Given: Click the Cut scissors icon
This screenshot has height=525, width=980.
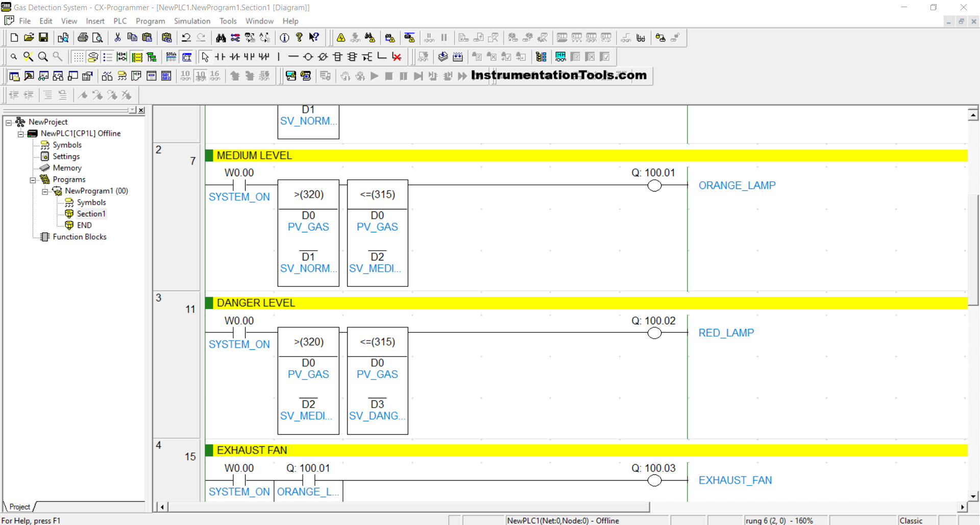Looking at the screenshot, I should (x=117, y=37).
